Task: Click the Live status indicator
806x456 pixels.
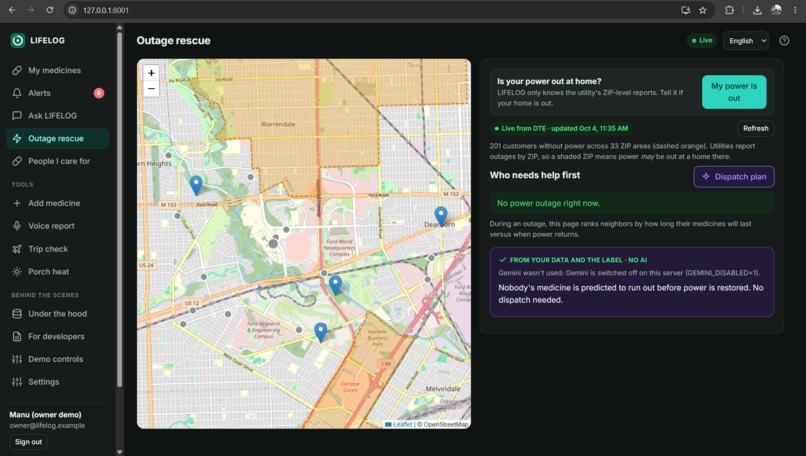Action: (702, 40)
